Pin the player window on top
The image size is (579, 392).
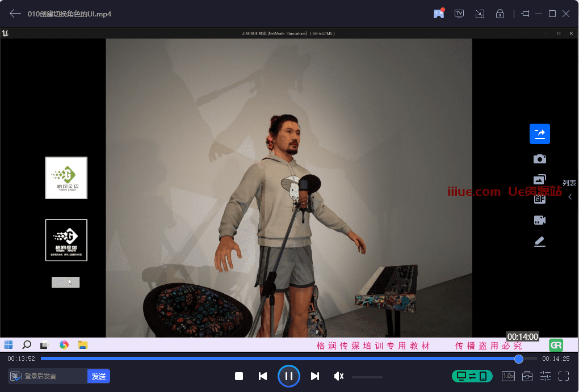point(525,14)
